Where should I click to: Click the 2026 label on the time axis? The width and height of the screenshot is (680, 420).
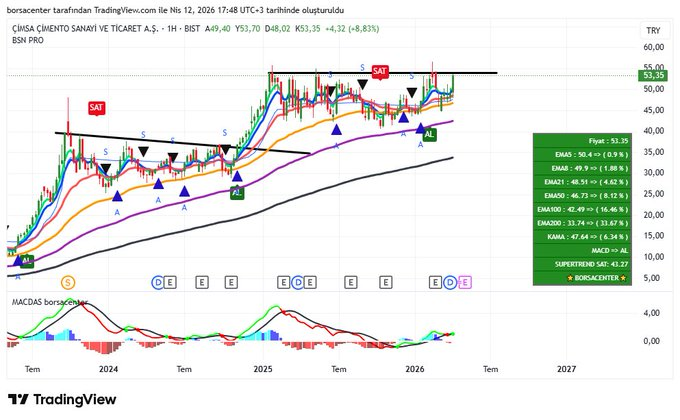coord(415,369)
